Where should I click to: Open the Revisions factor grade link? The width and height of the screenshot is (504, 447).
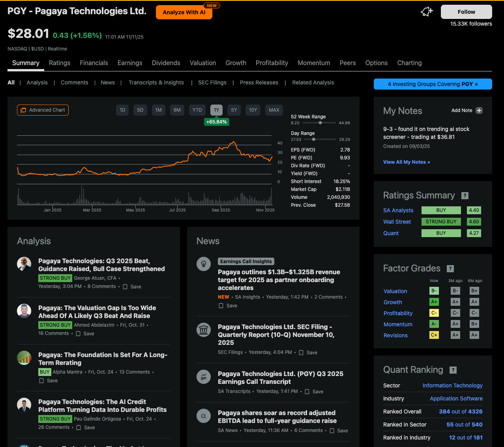[x=395, y=336]
